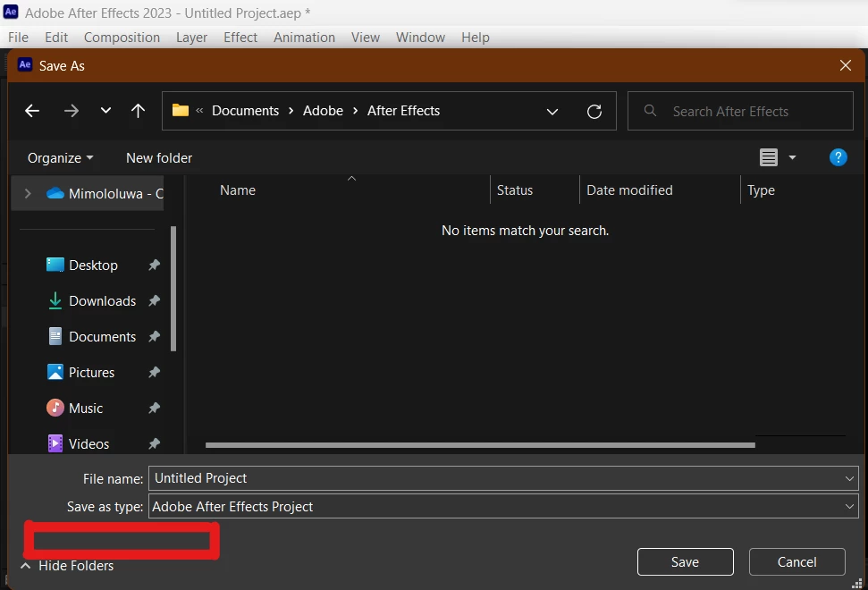Open the Effect menu
The height and width of the screenshot is (590, 868).
click(x=240, y=37)
